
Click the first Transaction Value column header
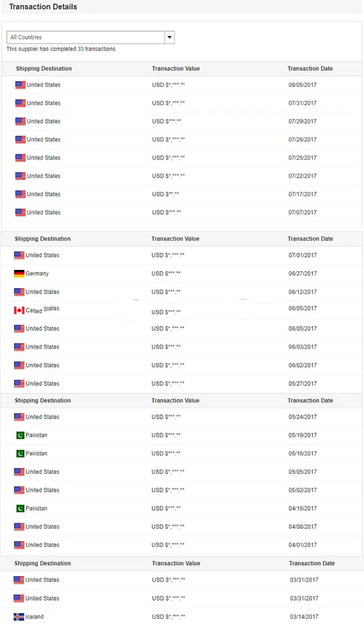pyautogui.click(x=176, y=69)
